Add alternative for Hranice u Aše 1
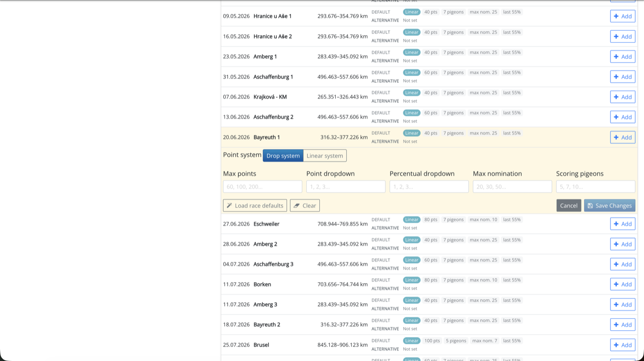 click(622, 16)
